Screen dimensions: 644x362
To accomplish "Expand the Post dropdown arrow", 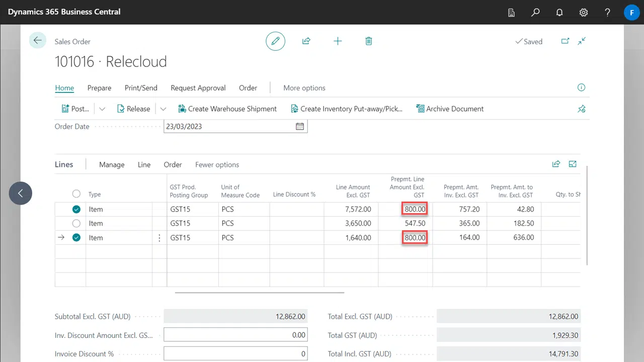I will (x=102, y=109).
